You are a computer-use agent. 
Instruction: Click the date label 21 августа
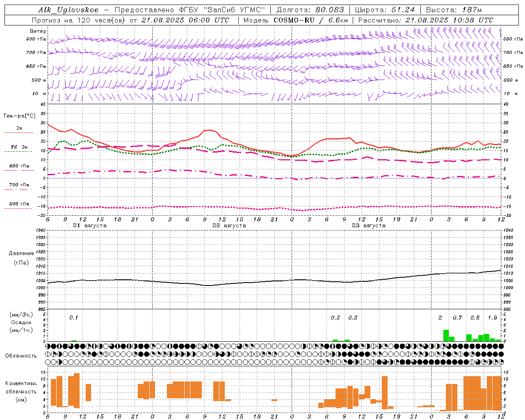(90, 226)
